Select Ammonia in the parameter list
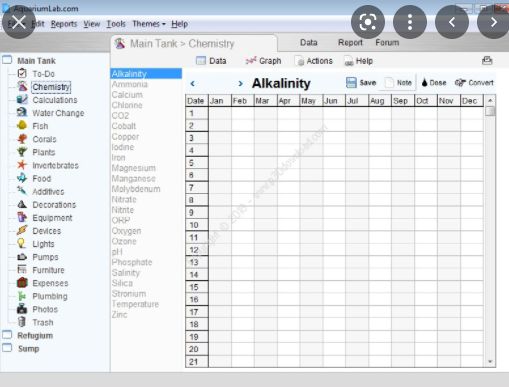This screenshot has width=509, height=387. coord(130,84)
